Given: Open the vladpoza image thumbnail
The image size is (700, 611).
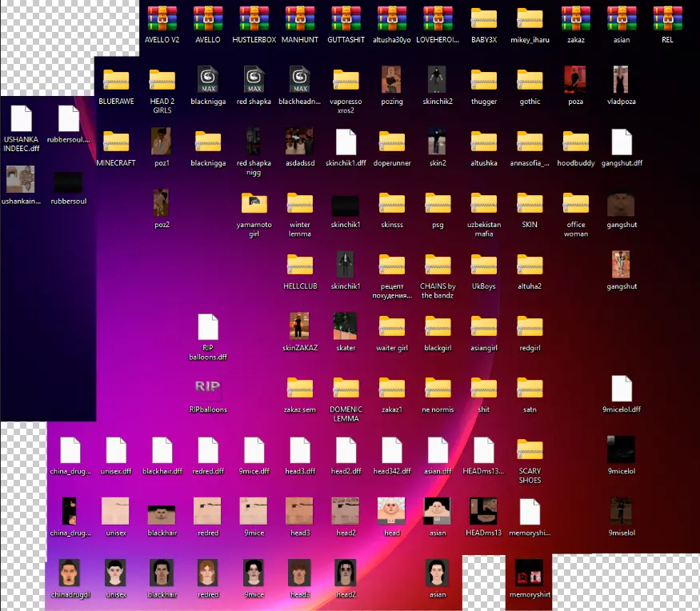Looking at the screenshot, I should (621, 79).
